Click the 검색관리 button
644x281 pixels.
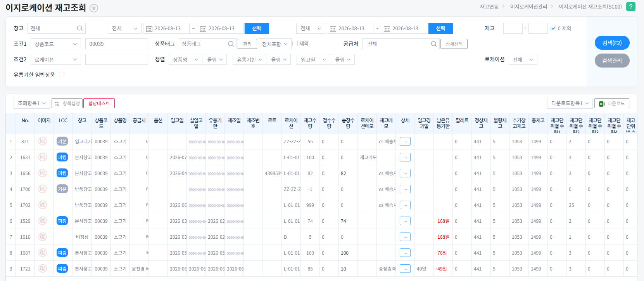tap(612, 61)
